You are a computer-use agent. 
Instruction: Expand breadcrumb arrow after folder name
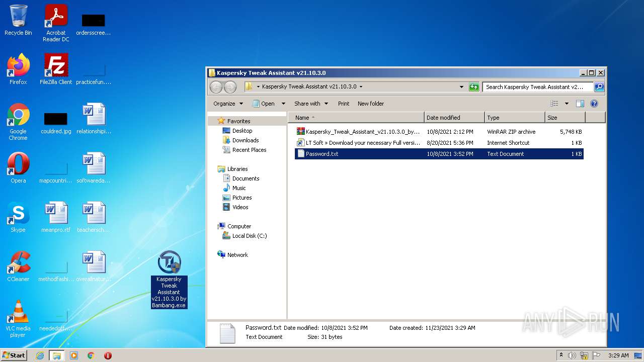click(x=361, y=87)
